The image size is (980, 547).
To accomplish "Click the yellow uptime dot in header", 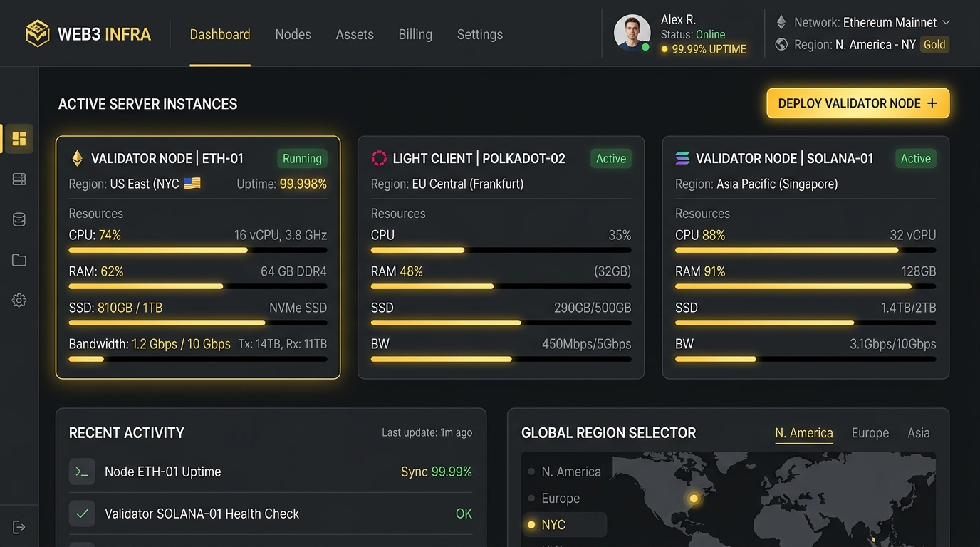I will click(x=664, y=49).
